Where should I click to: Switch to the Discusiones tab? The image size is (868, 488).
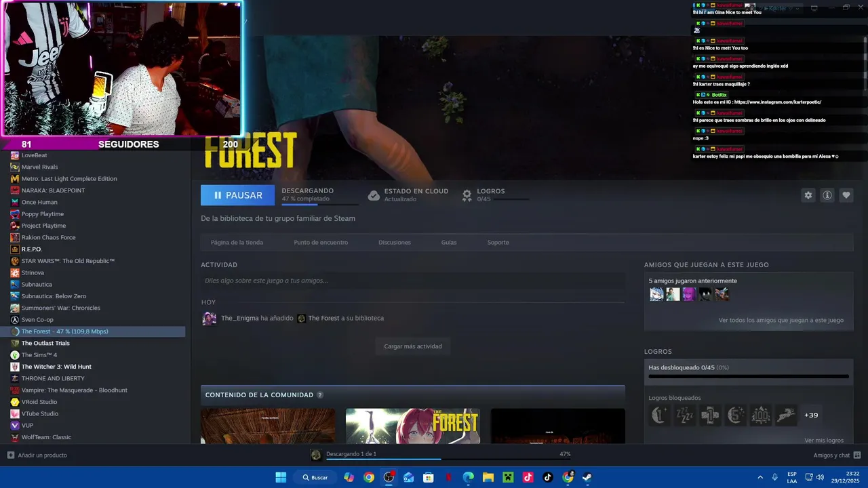click(x=395, y=243)
